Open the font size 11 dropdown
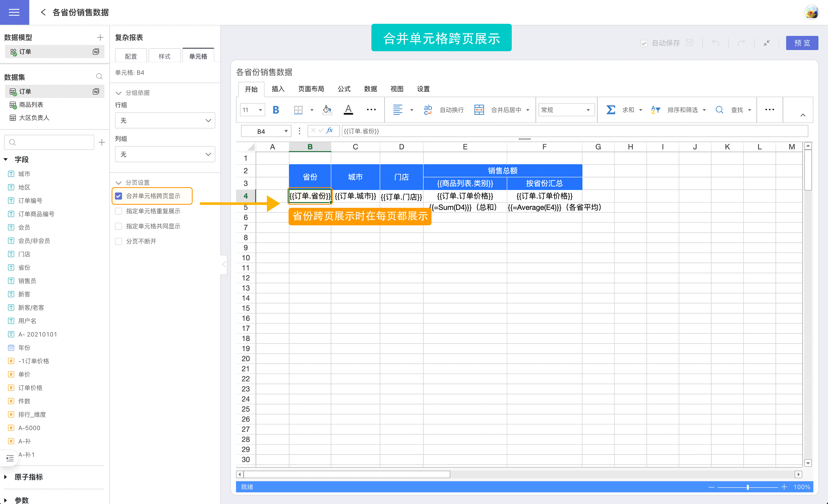This screenshot has height=504, width=828. point(260,110)
